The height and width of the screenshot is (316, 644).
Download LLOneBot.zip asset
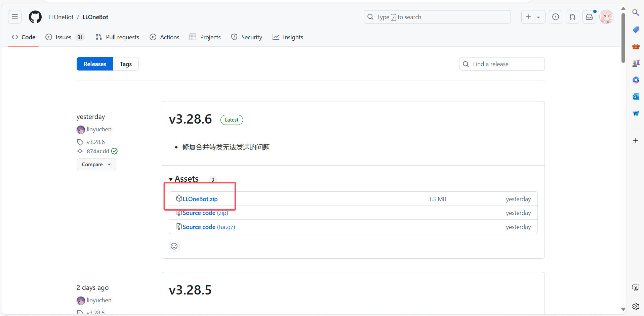point(200,199)
